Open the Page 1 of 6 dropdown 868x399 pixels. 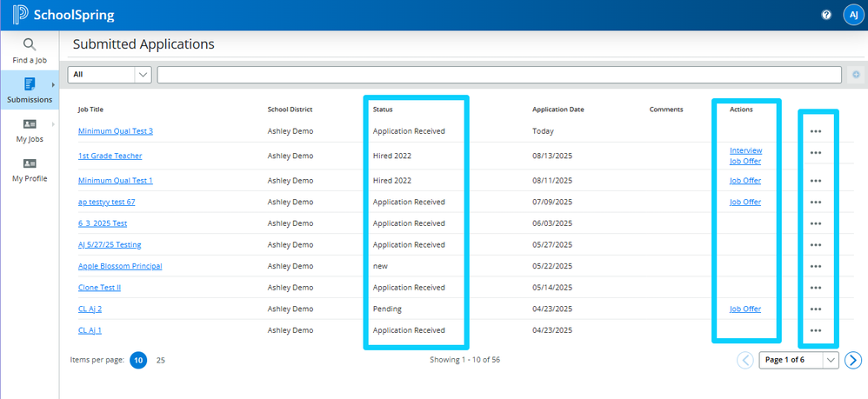(x=799, y=360)
